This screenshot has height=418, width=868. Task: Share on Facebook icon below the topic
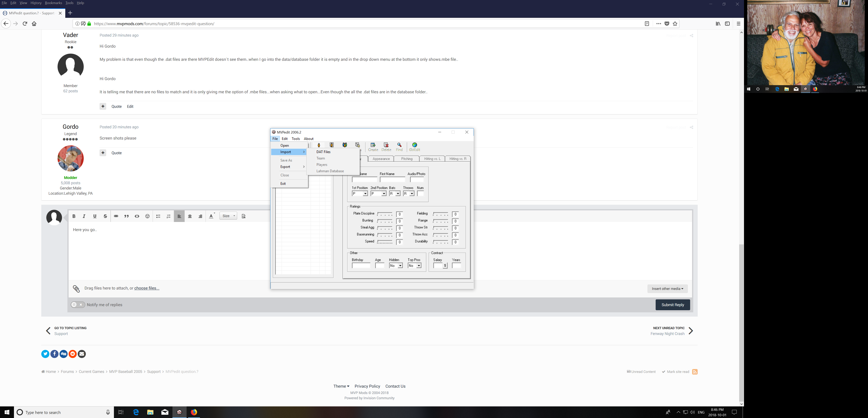(54, 354)
